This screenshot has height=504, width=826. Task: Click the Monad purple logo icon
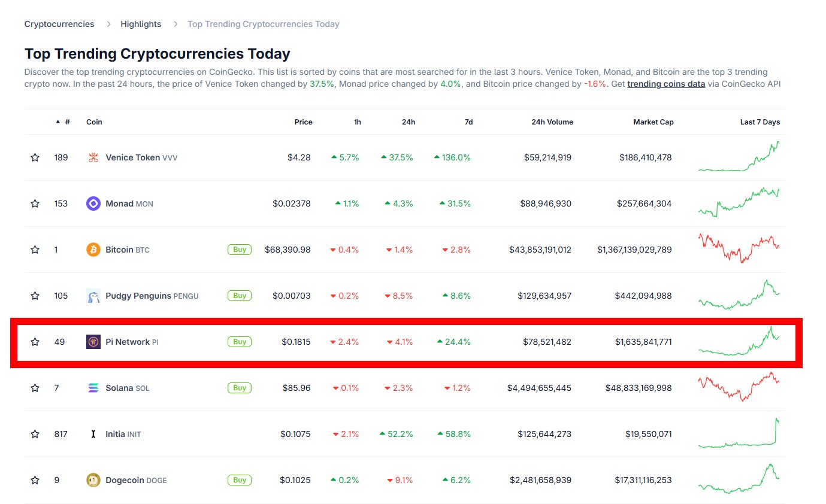(x=93, y=204)
